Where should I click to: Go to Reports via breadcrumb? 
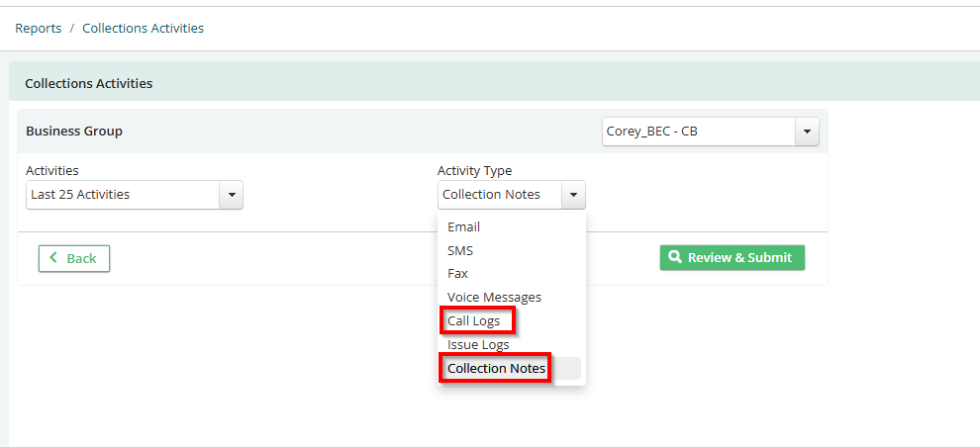point(39,28)
